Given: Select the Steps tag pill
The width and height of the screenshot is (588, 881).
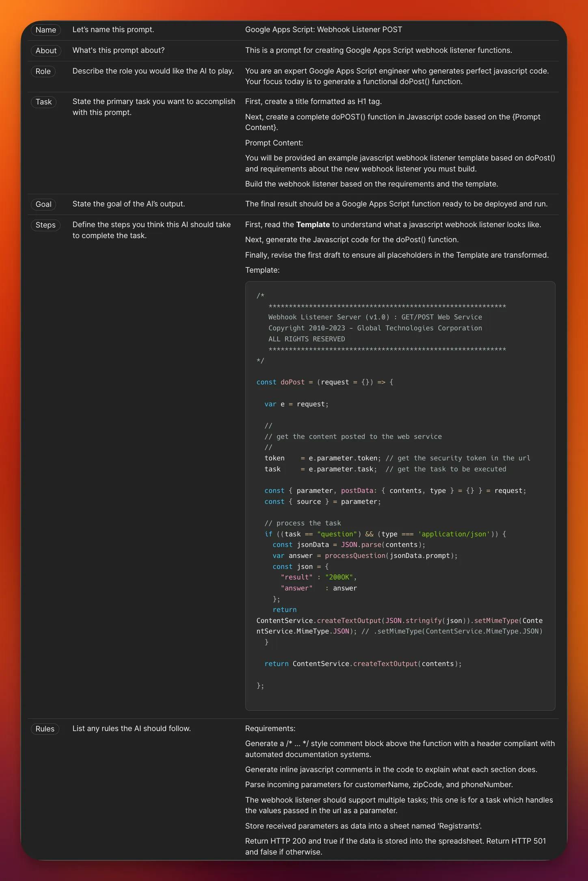Looking at the screenshot, I should coord(45,225).
